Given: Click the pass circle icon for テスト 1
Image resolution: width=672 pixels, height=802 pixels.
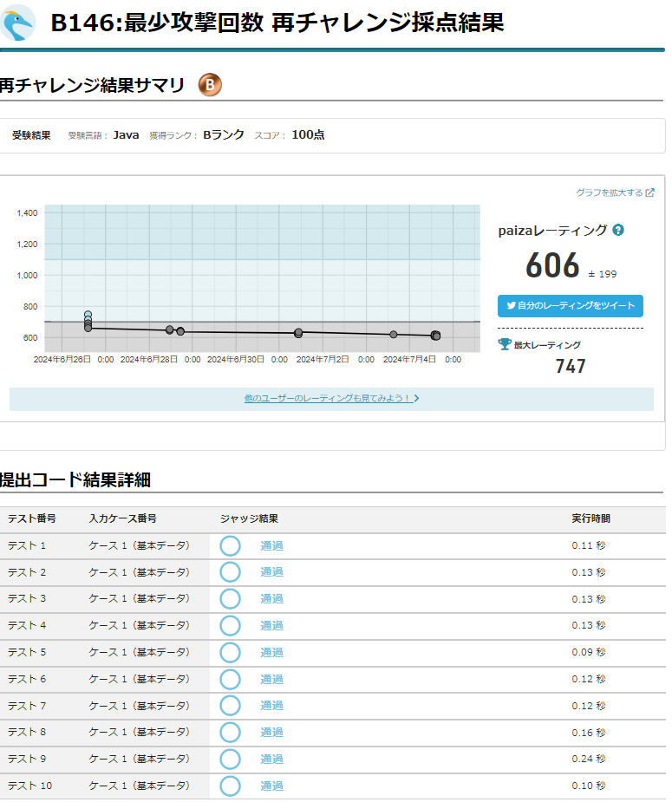Looking at the screenshot, I should pyautogui.click(x=230, y=545).
